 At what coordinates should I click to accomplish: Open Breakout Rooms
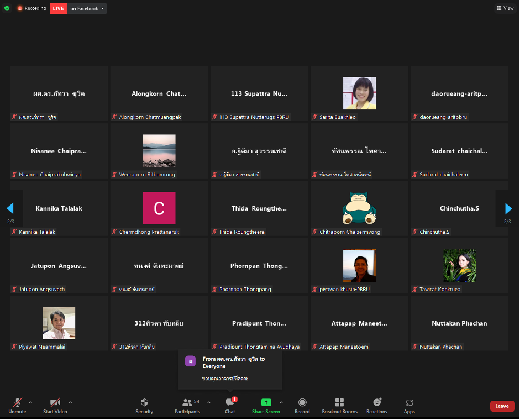point(339,405)
